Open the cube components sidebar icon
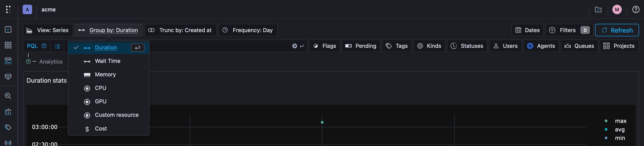The width and height of the screenshot is (644, 146). click(x=8, y=76)
